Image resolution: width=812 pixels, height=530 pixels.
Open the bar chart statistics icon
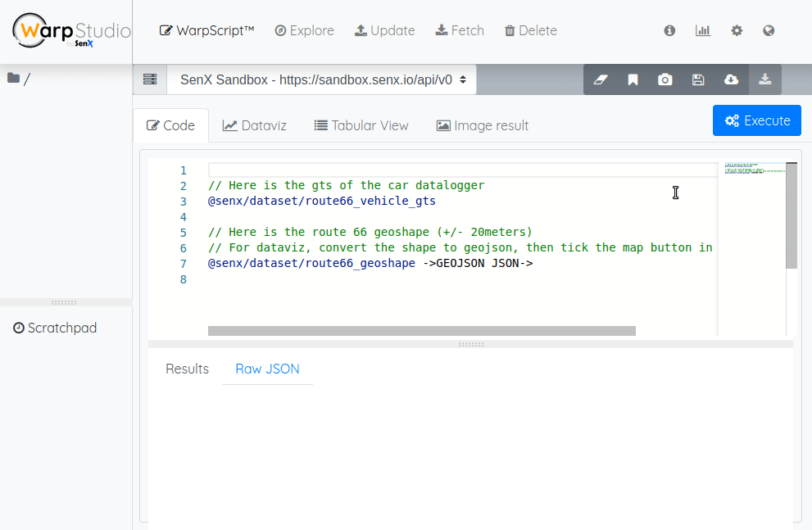click(703, 30)
